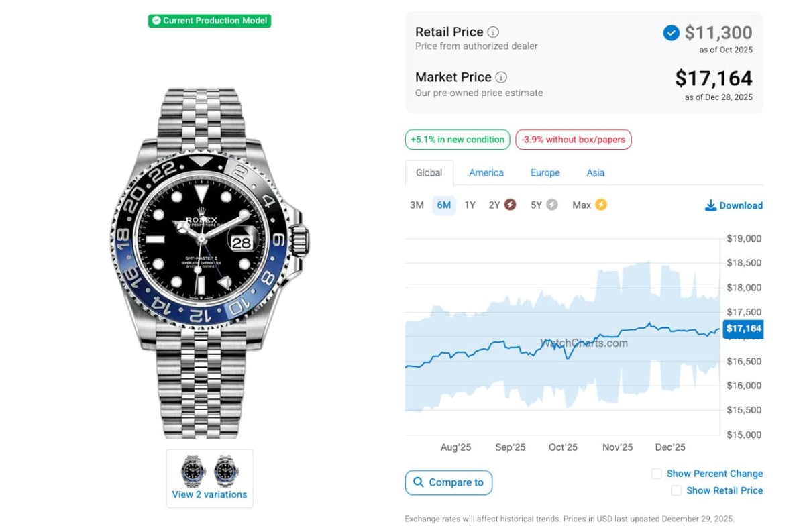Screen dimensions: 805x532
Task: Click the Market Price info icon
Action: 501,77
